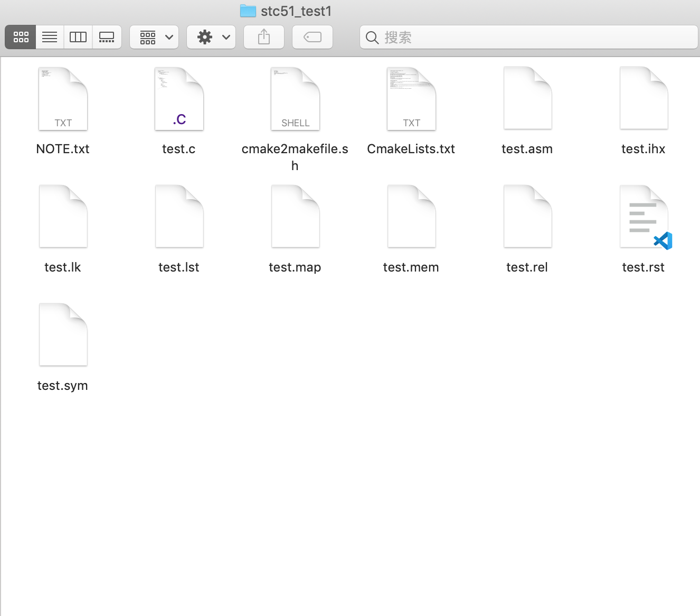Open the group-by arrangement dropdown

(154, 37)
